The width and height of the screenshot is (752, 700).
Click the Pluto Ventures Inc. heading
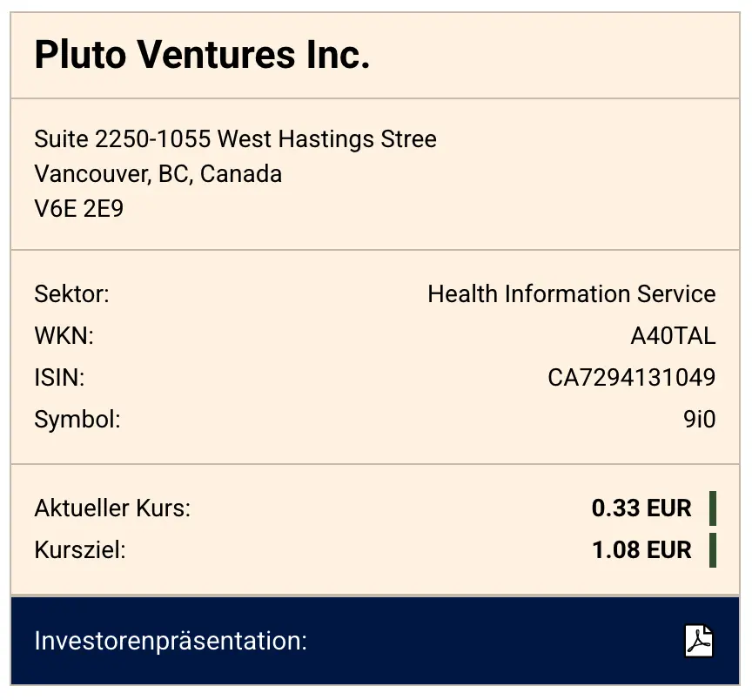click(202, 56)
